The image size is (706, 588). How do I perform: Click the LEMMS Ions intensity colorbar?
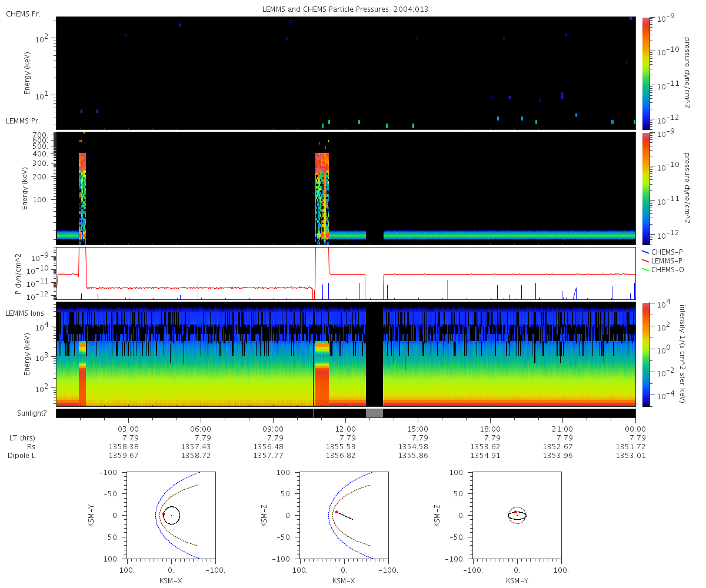tap(645, 354)
